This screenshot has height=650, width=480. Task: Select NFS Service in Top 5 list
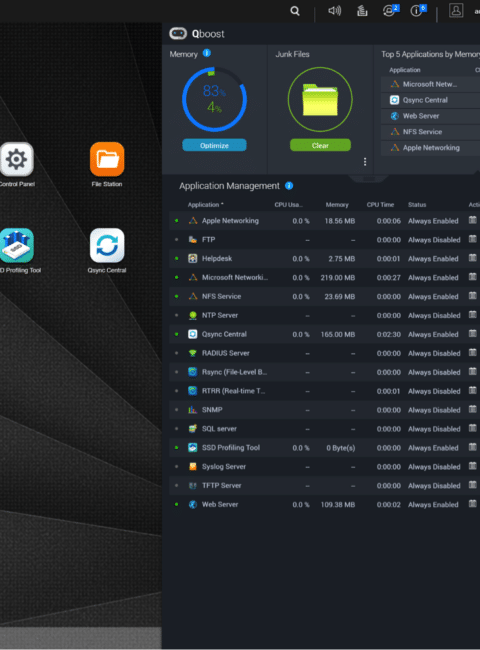[430, 132]
